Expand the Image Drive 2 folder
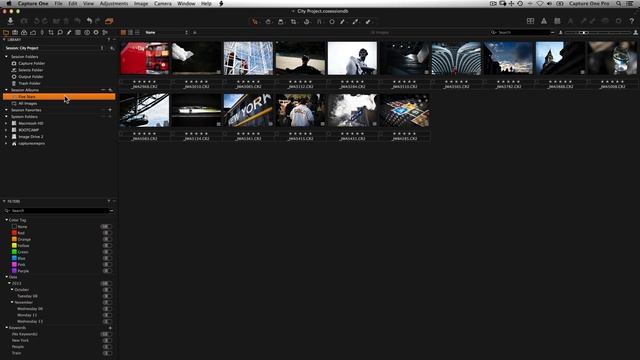Viewport: 640px width, 360px height. [x=6, y=137]
